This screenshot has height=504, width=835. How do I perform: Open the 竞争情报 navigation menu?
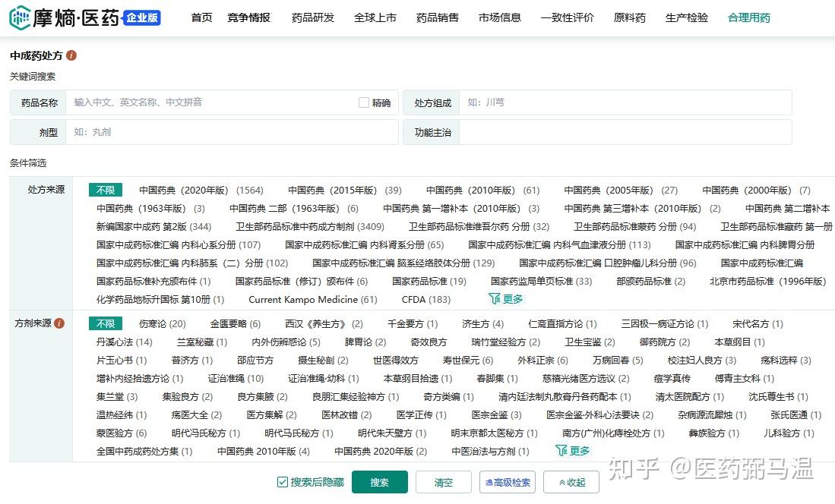pyautogui.click(x=249, y=17)
